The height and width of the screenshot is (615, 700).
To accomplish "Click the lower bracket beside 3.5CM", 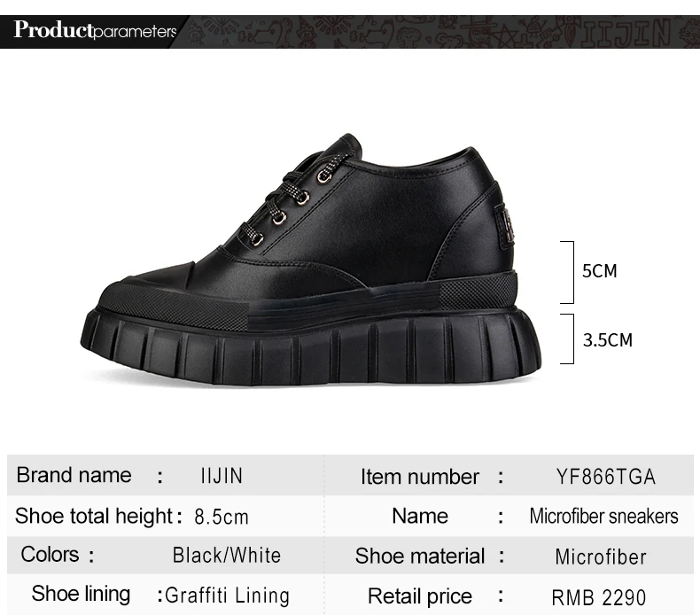I will (x=568, y=339).
